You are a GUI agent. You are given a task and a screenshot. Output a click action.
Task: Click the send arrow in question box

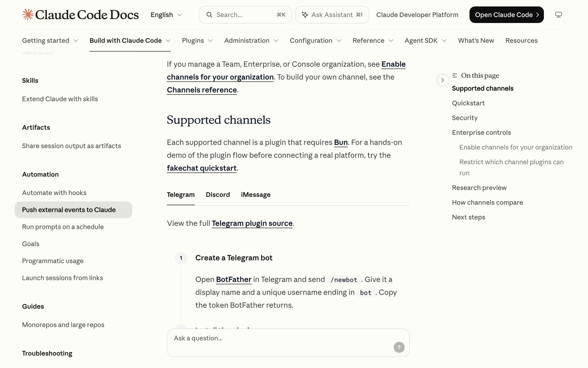[x=399, y=347]
